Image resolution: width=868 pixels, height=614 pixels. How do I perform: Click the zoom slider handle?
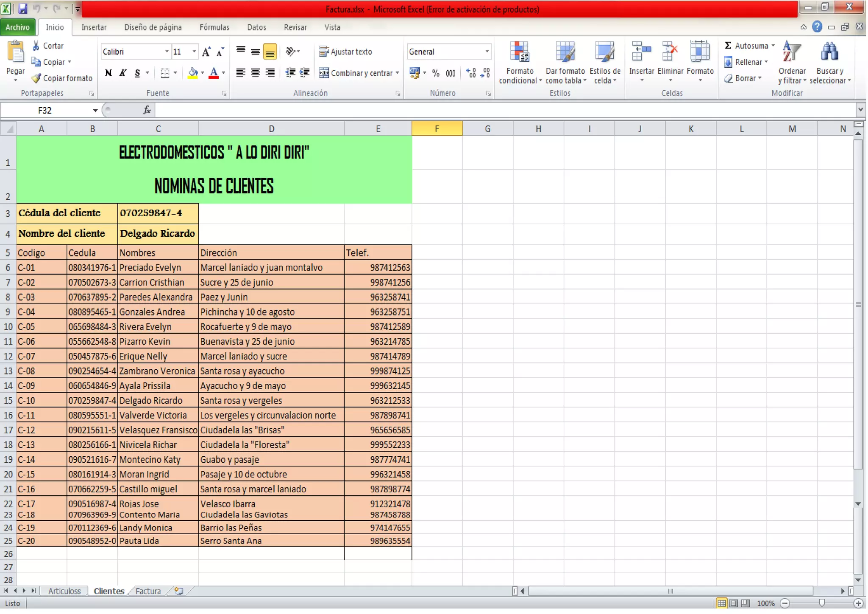click(x=821, y=603)
